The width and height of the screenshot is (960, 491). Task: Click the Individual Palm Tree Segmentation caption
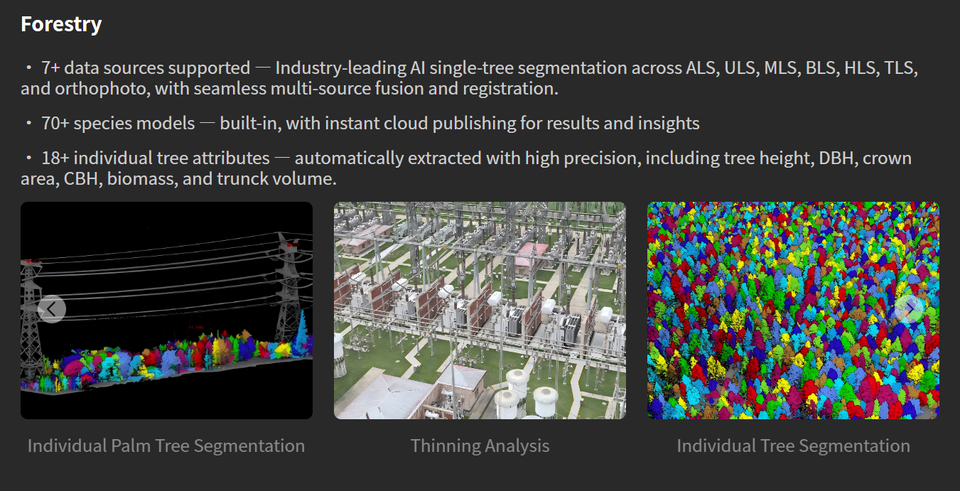(x=167, y=446)
